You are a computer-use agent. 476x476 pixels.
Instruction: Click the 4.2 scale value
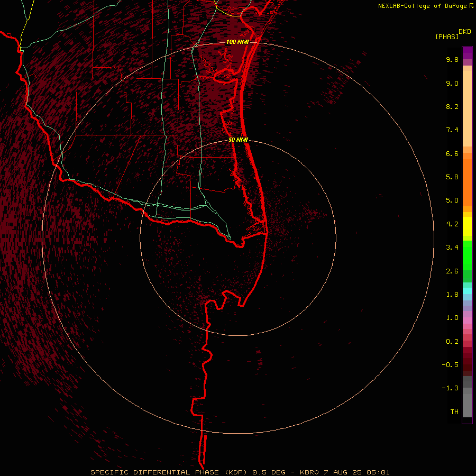[x=452, y=224]
